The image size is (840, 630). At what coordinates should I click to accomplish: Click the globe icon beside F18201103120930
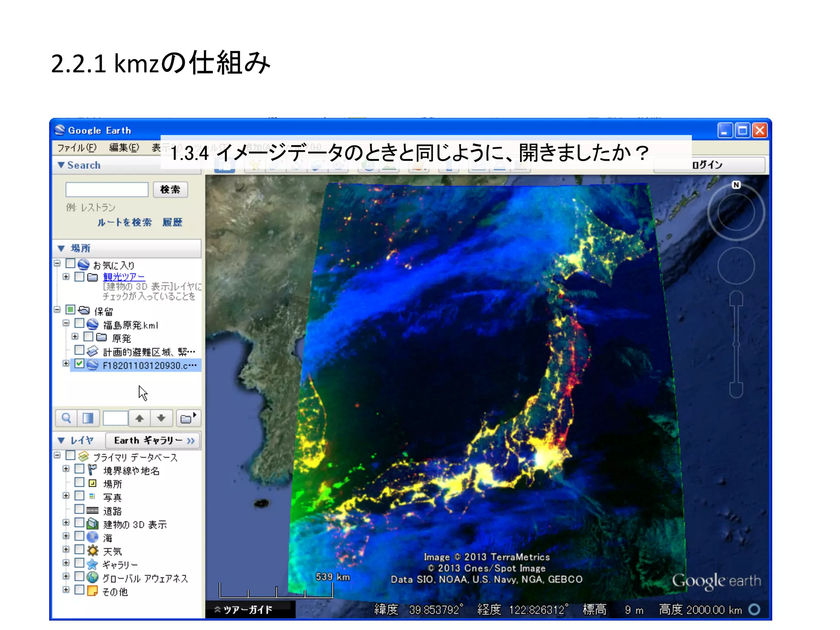click(93, 365)
